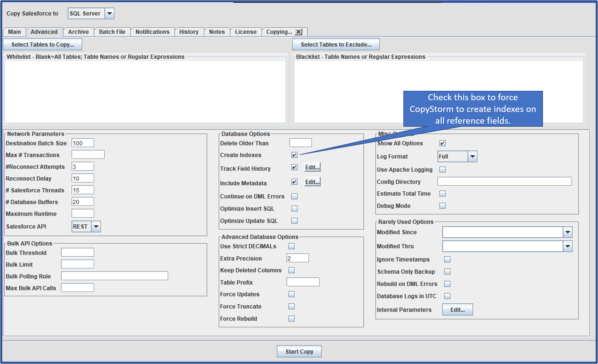Check the Force Truncate box

click(292, 306)
